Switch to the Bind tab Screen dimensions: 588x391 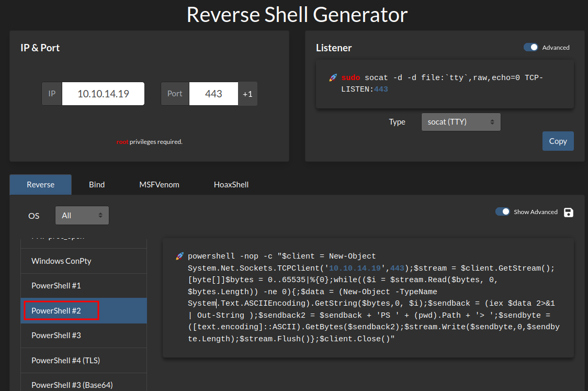[97, 185]
